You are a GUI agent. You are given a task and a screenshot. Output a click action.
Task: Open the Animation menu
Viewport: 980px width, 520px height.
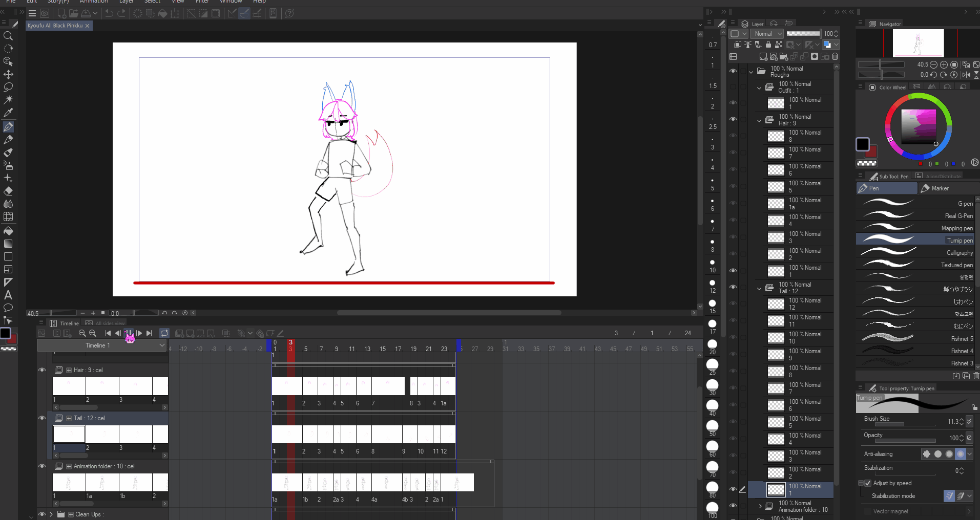[x=94, y=2]
